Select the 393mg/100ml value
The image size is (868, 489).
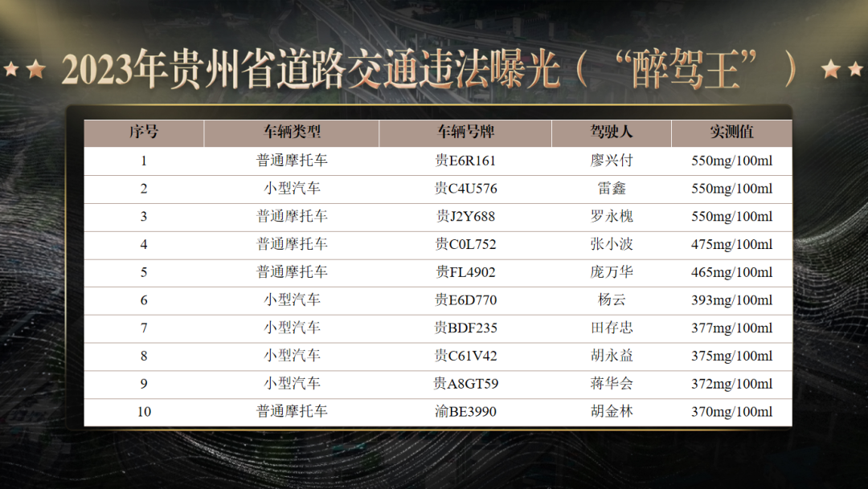coord(732,300)
